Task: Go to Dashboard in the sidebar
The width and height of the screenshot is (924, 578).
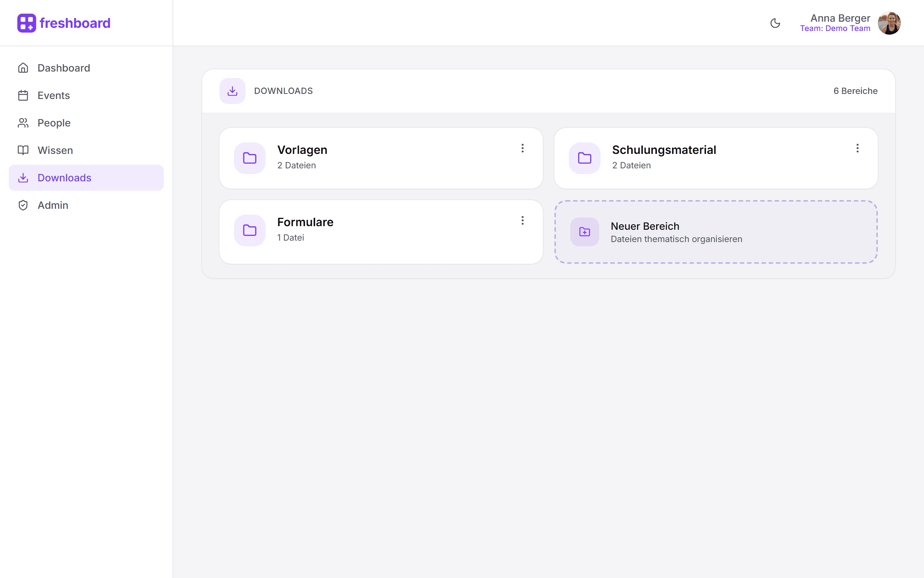Action: [x=86, y=68]
